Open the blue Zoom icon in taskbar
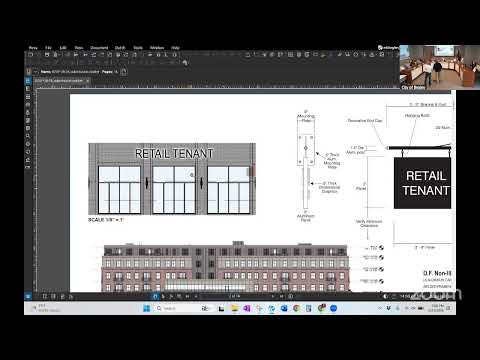This screenshot has width=480, height=360. [x=334, y=308]
